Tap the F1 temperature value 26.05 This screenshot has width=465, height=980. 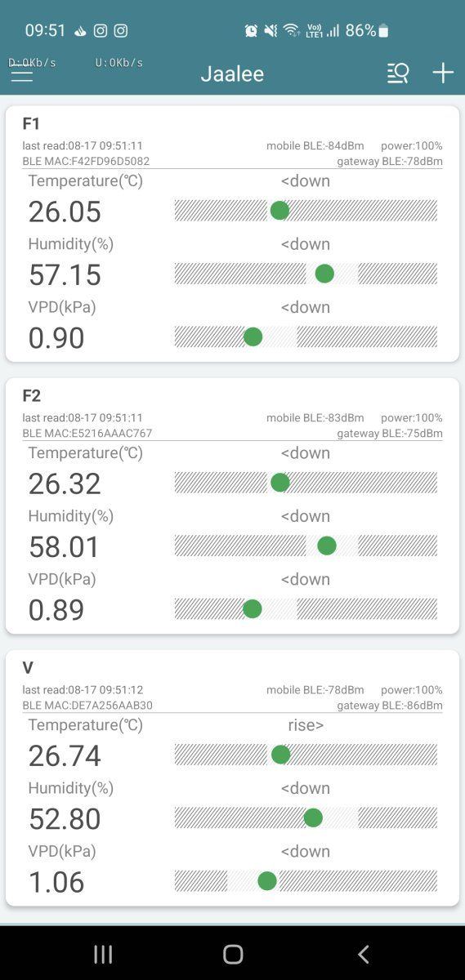[x=65, y=212]
